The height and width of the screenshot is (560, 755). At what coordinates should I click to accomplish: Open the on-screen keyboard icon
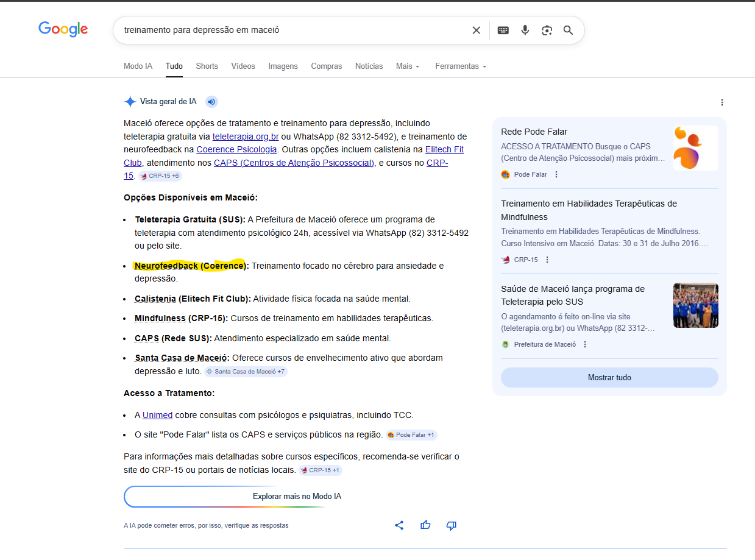click(503, 30)
